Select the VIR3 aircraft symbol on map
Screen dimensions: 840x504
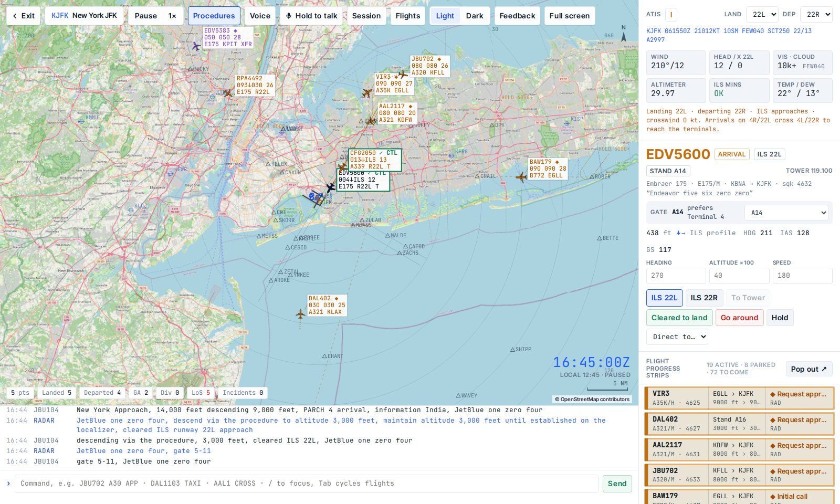(x=367, y=93)
